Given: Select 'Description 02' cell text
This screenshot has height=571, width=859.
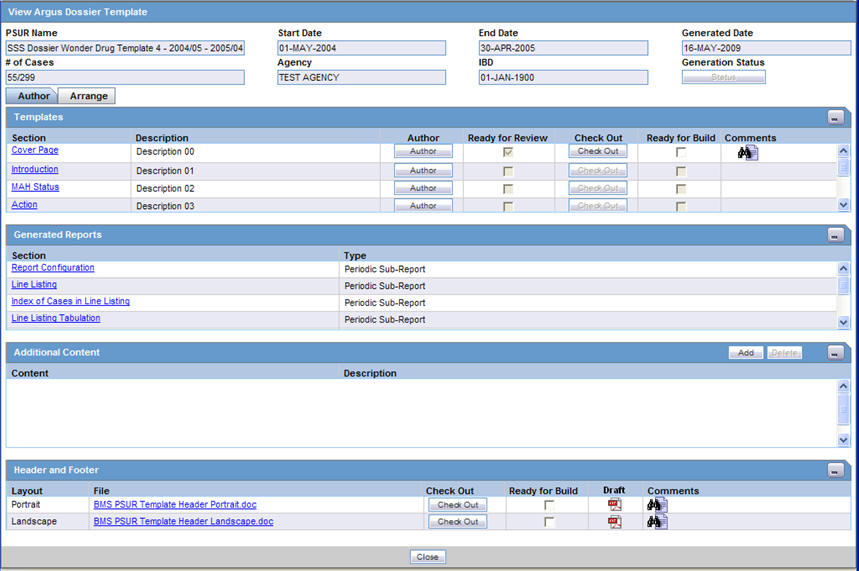Looking at the screenshot, I should (165, 189).
